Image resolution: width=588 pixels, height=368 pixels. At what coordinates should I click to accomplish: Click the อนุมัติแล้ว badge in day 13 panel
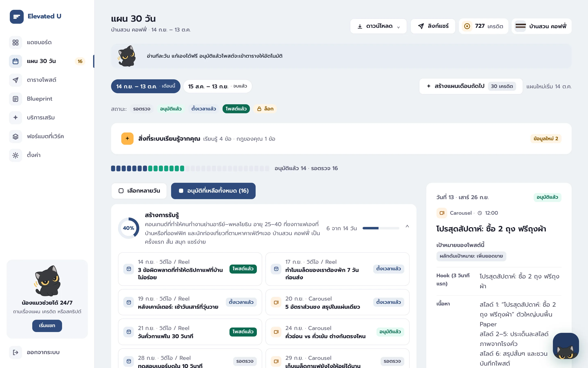coord(547,197)
